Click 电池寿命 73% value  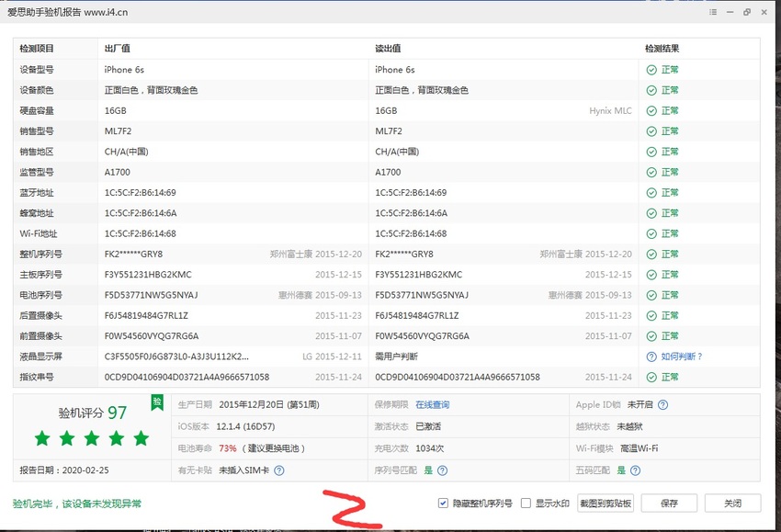click(x=228, y=448)
